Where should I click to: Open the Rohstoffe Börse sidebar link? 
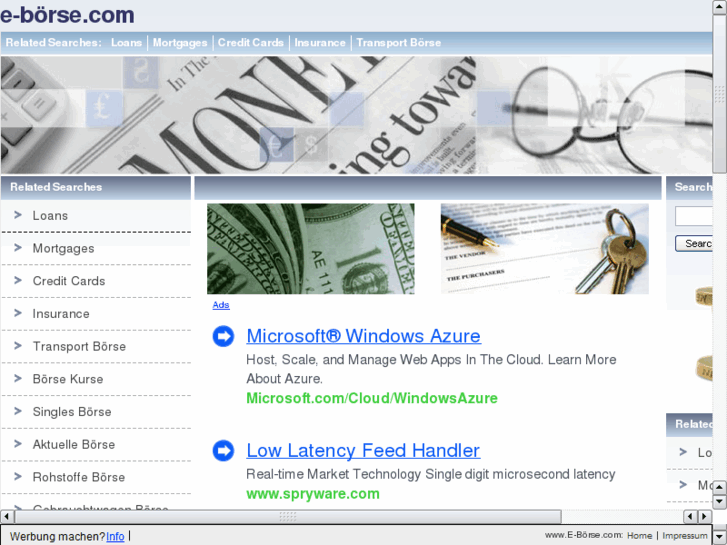pyautogui.click(x=79, y=477)
